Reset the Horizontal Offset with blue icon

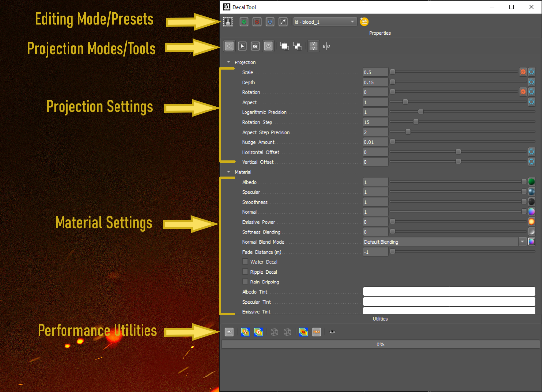click(x=532, y=152)
